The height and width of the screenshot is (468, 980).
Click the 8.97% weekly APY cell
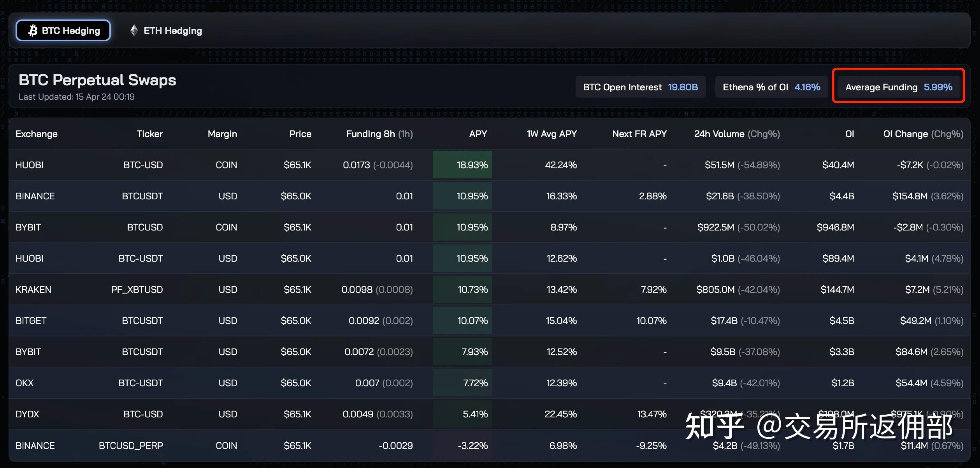coord(564,227)
